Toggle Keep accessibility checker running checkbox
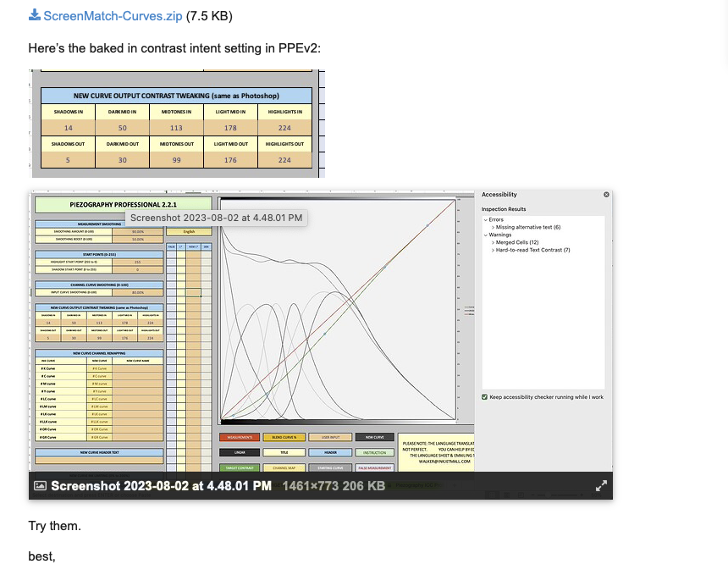This screenshot has width=728, height=564. click(x=485, y=396)
